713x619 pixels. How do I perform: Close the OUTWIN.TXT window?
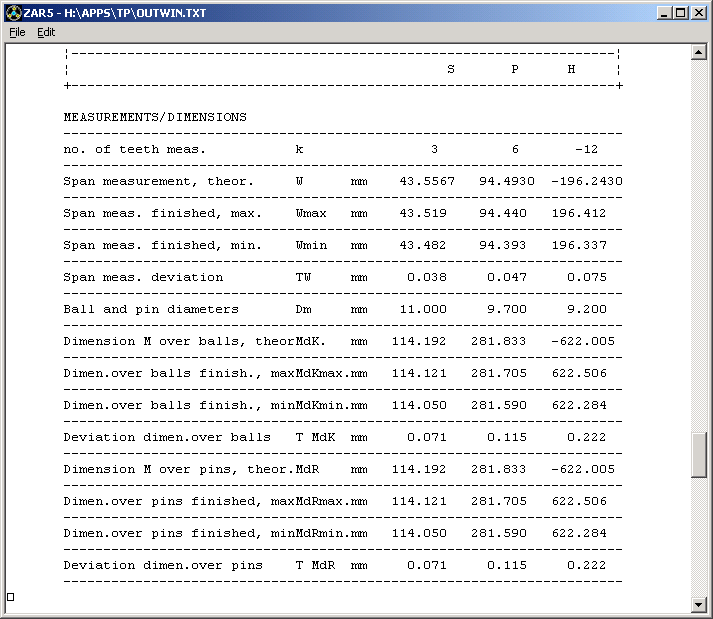[699, 12]
